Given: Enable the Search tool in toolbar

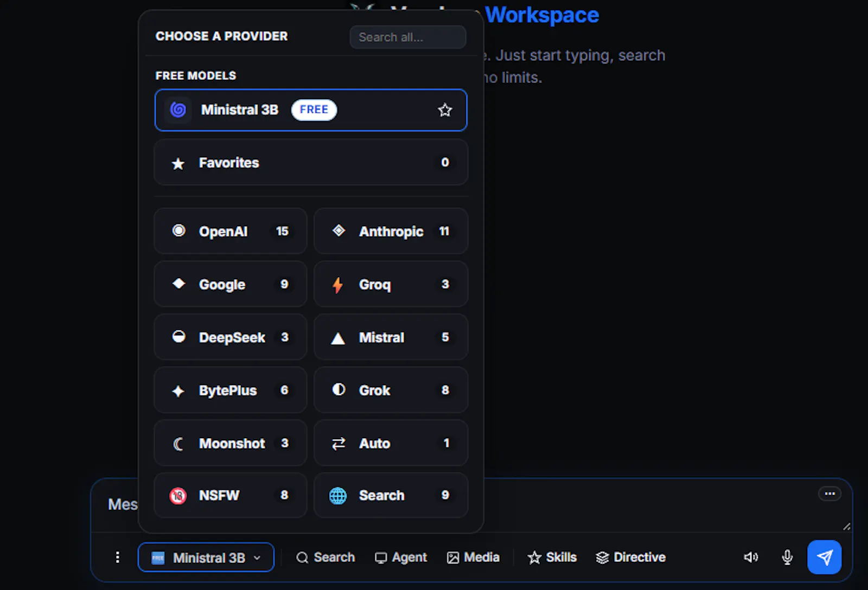Looking at the screenshot, I should click(325, 557).
